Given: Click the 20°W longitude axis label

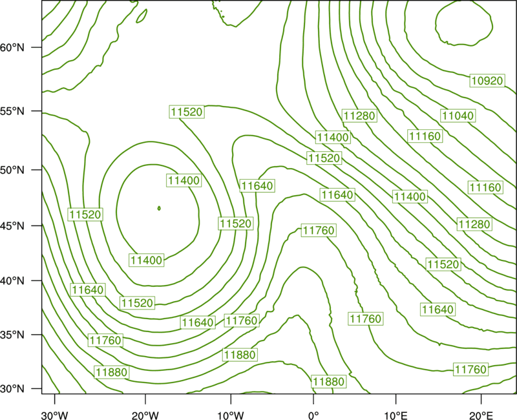Looking at the screenshot, I should 145,415.
